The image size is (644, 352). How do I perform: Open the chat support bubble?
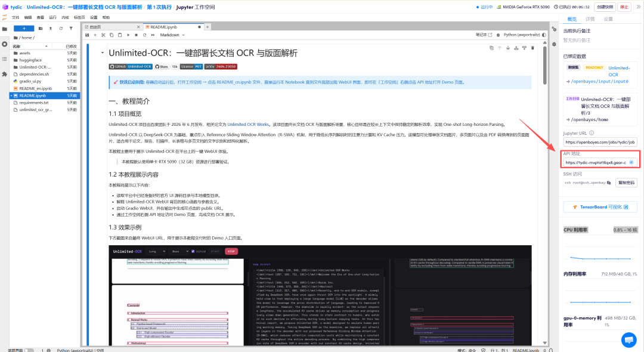629,339
